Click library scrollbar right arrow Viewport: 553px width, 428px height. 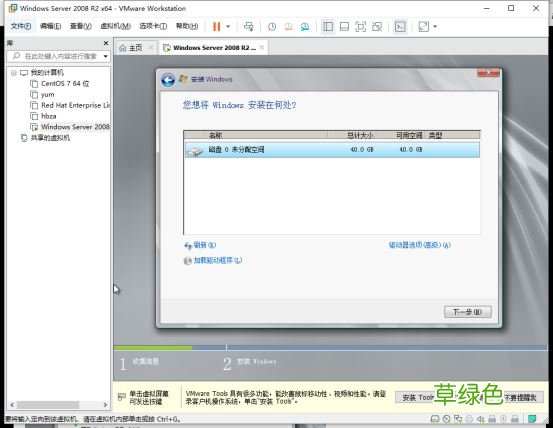105,405
